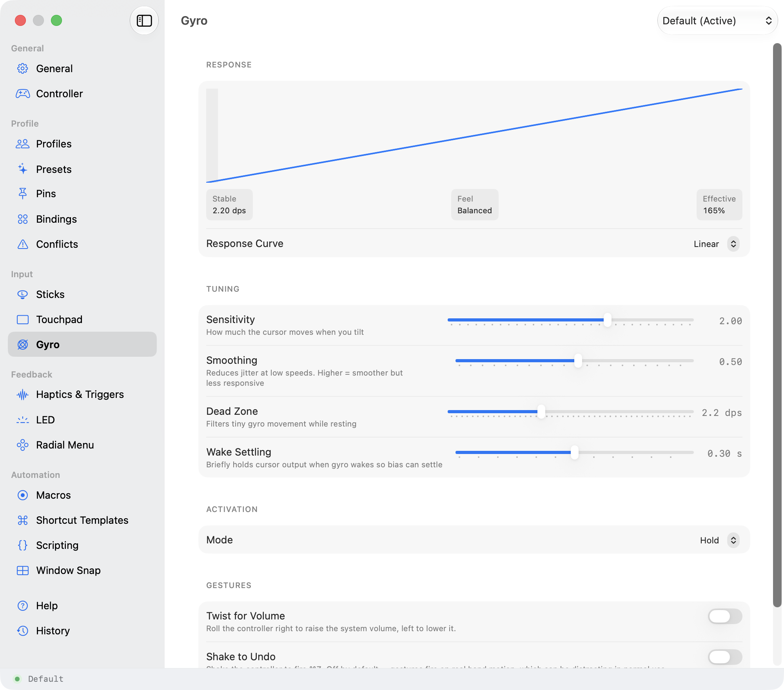
Task: Select the Profiles people icon
Action: [x=23, y=144]
